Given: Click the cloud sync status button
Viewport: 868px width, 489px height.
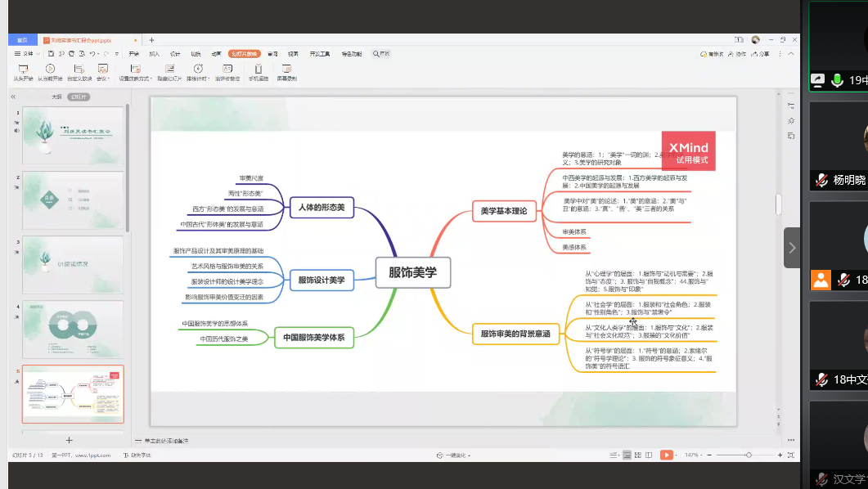Looking at the screenshot, I should (x=712, y=54).
